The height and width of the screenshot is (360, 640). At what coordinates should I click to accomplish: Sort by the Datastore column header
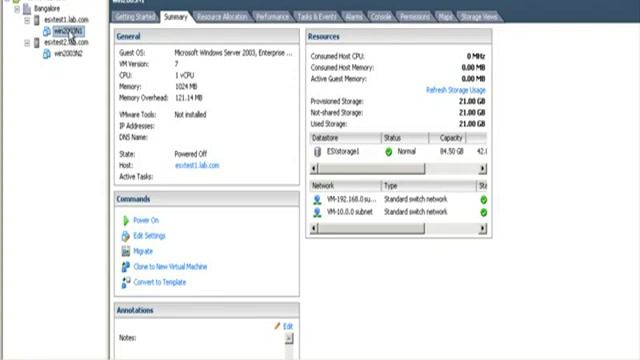pos(345,138)
